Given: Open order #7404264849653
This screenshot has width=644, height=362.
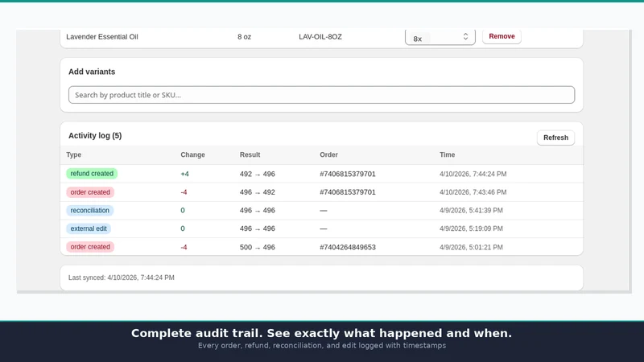Looking at the screenshot, I should tap(348, 247).
